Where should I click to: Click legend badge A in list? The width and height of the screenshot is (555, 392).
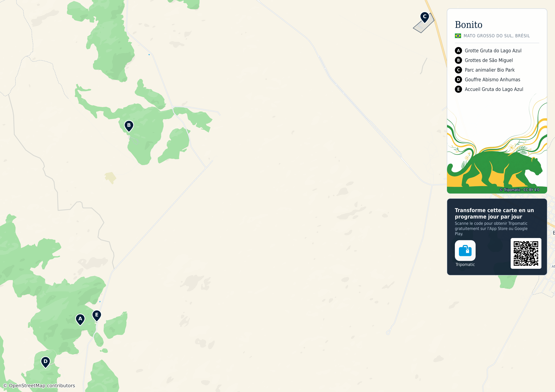click(x=458, y=51)
